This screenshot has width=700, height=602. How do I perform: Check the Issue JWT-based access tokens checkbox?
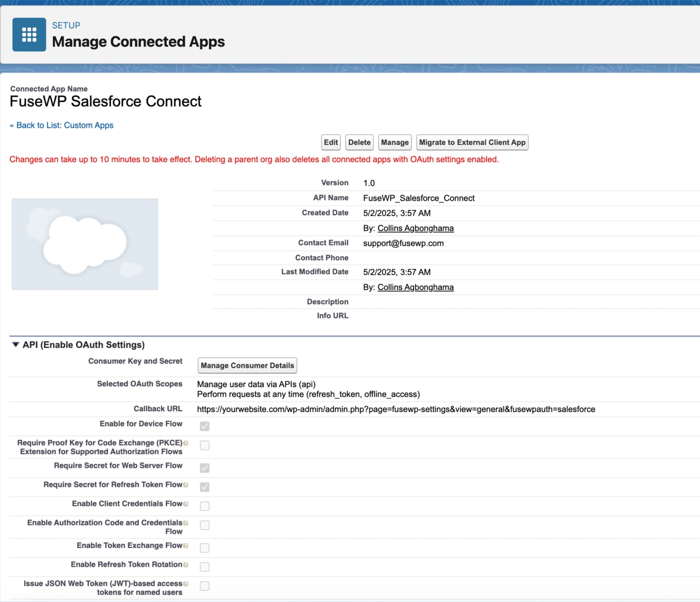[x=205, y=586]
